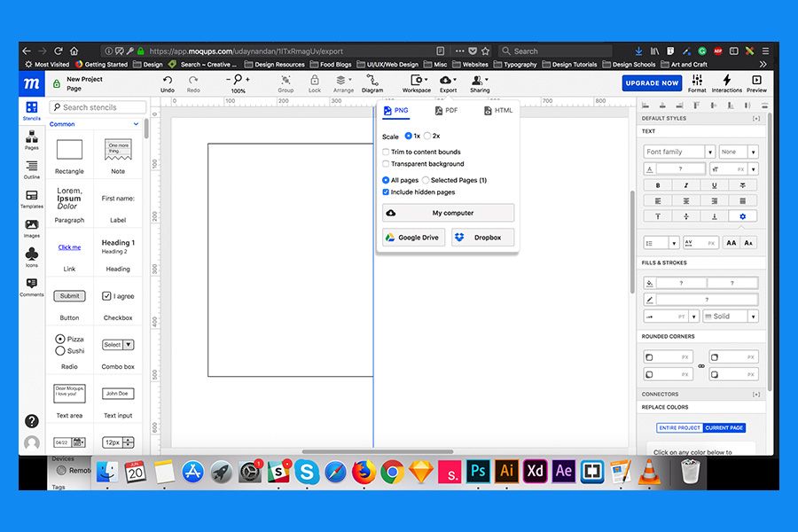Viewport: 798px width, 532px height.
Task: Enable Trim to content bounds checkbox
Action: 386,152
